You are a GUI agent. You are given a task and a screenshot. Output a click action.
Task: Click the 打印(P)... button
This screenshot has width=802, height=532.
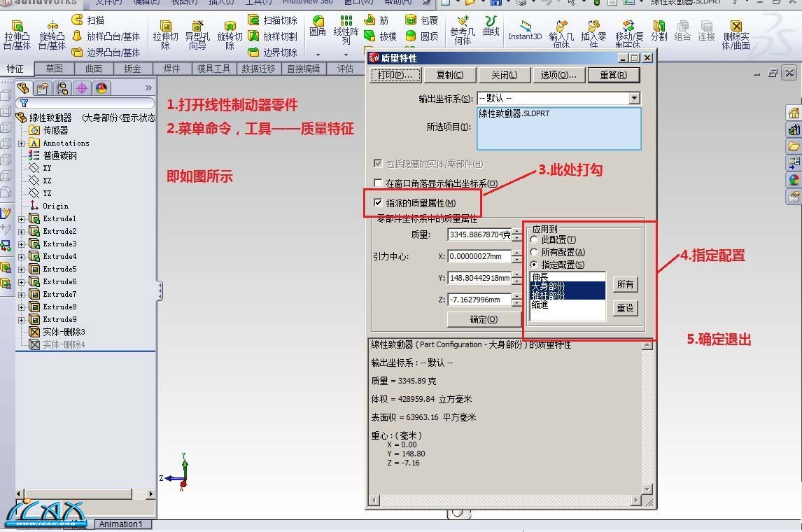tap(395, 75)
